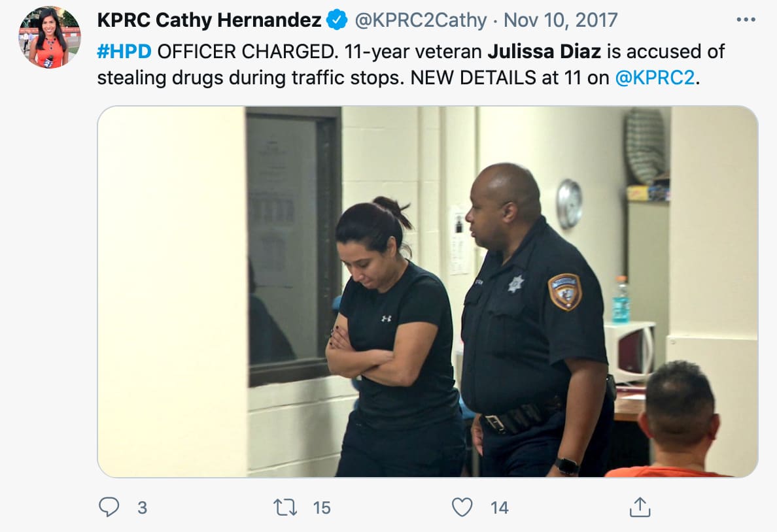This screenshot has width=777, height=532.
Task: Click the retweet count 15
Action: pyautogui.click(x=322, y=508)
